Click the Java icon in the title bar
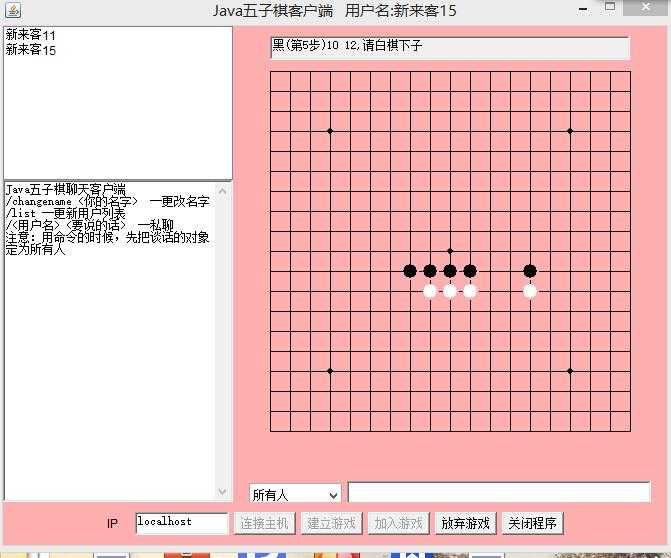 pos(13,10)
